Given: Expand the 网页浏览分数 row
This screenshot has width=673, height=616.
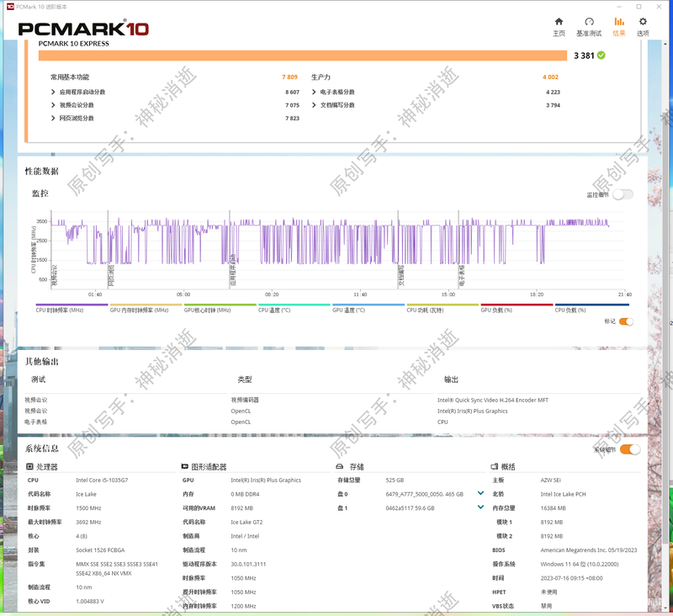Looking at the screenshot, I should click(x=53, y=118).
